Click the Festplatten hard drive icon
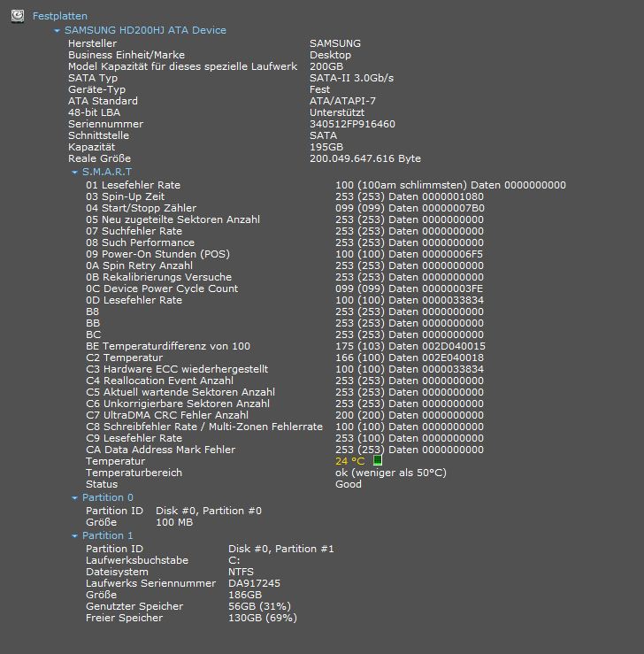This screenshot has height=654, width=644. point(18,16)
